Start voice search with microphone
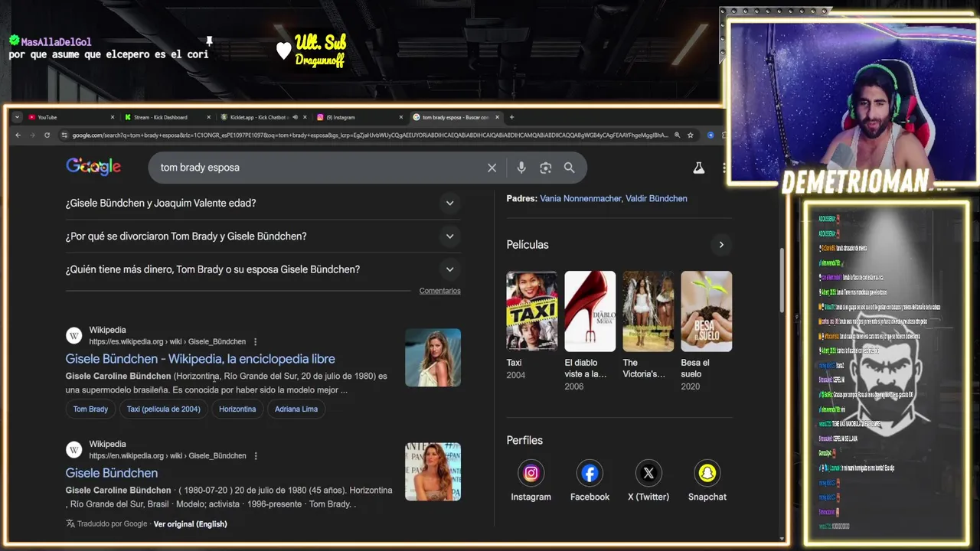The width and height of the screenshot is (980, 551). pos(521,168)
